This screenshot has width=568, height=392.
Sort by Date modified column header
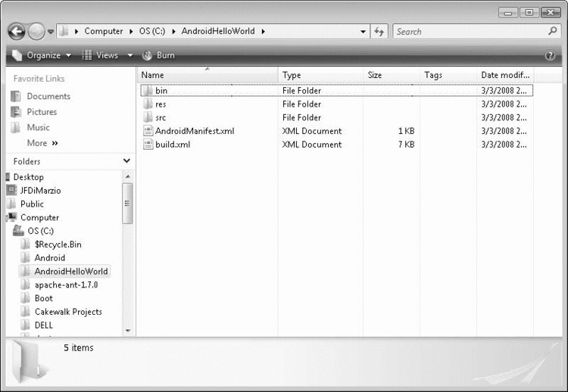pyautogui.click(x=505, y=75)
